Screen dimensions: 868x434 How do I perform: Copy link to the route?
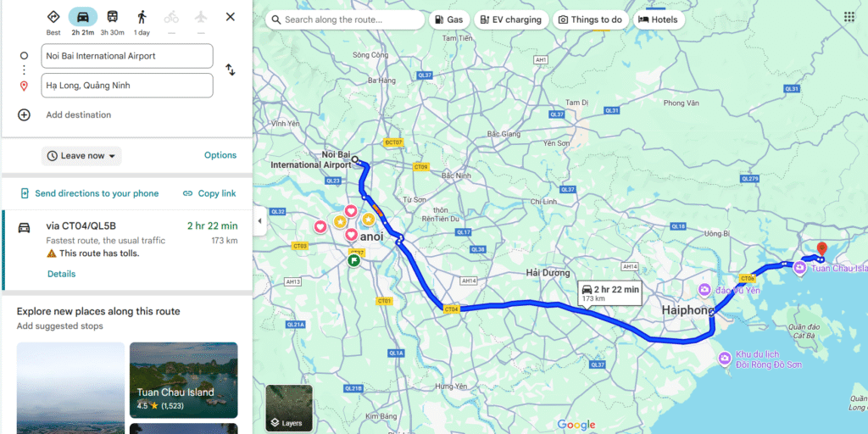[209, 193]
